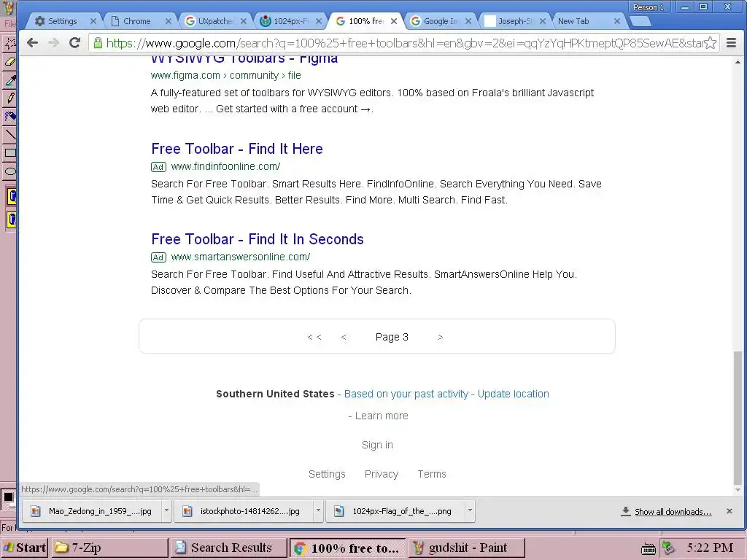Open Paint's File menu

[9, 24]
